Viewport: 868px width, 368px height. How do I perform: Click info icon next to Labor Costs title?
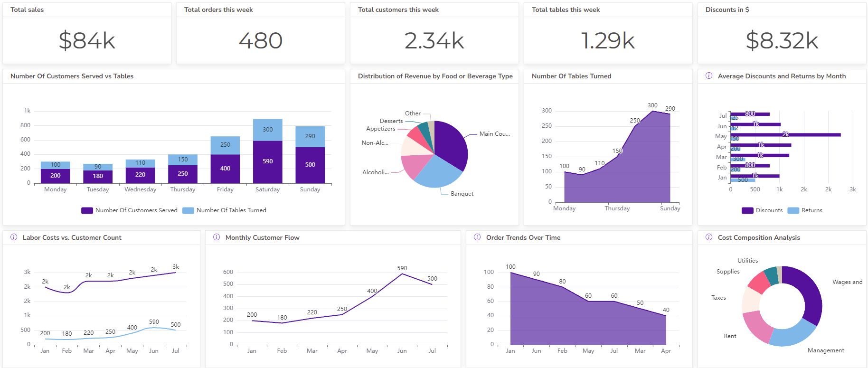tap(14, 237)
